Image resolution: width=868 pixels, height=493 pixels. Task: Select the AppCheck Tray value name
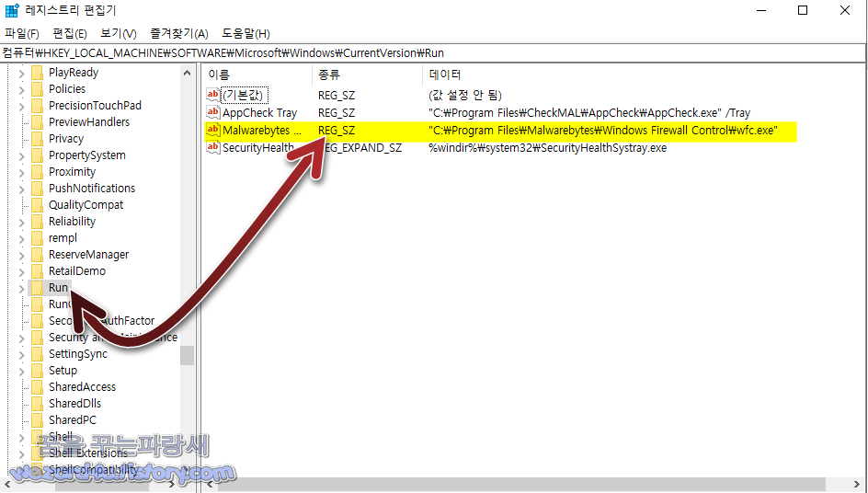pos(259,112)
